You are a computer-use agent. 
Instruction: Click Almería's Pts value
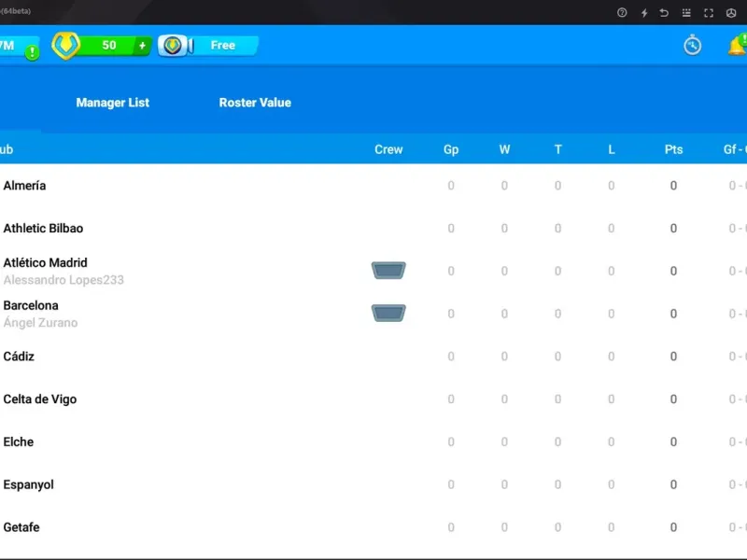click(673, 185)
